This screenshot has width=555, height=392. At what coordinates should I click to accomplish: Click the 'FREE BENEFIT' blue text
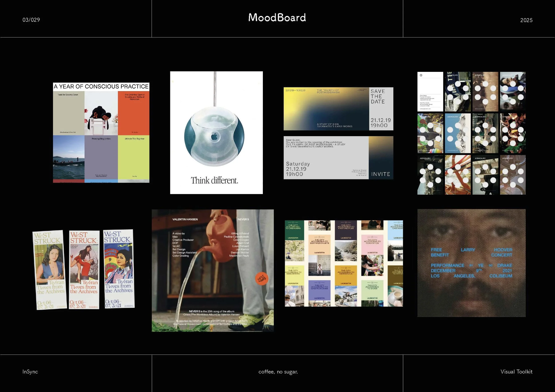pyautogui.click(x=440, y=252)
